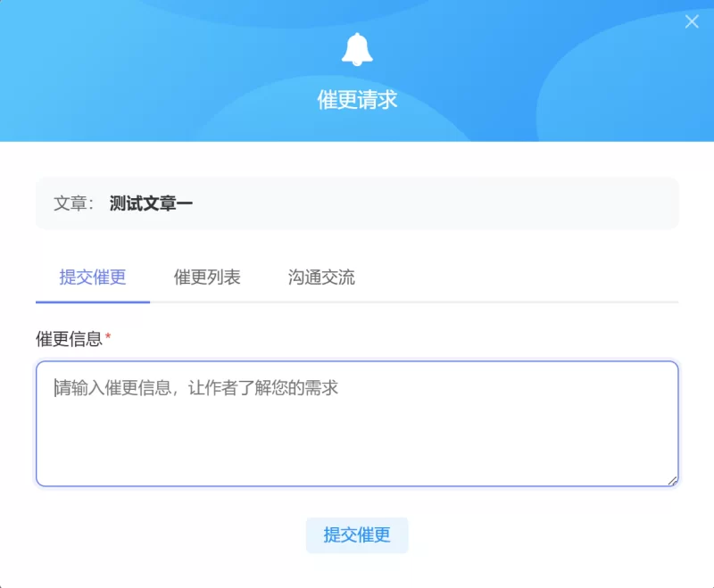
Task: Click the 催更请求 dialog title
Action: 357,100
